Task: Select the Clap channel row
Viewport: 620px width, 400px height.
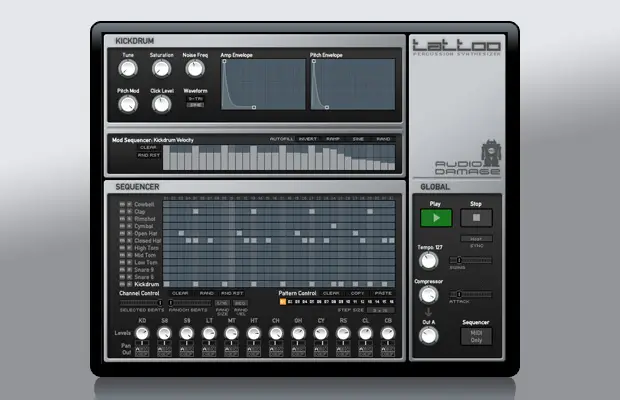Action: tap(140, 211)
